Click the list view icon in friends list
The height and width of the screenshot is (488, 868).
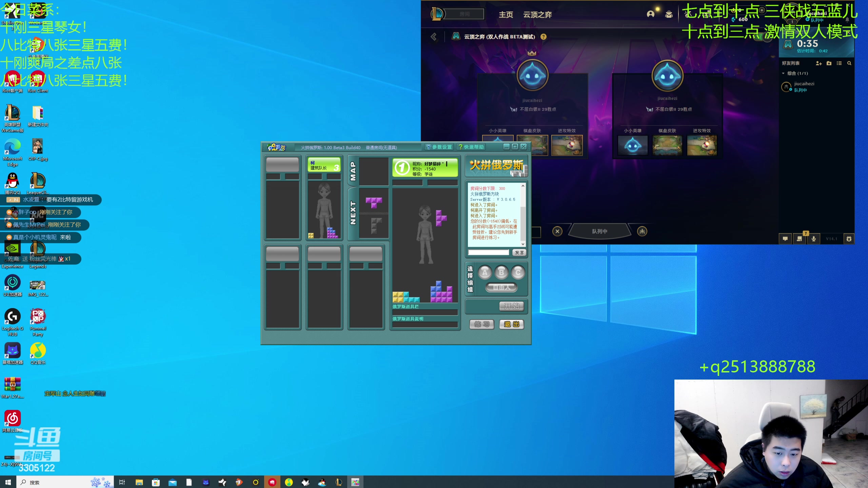pyautogui.click(x=839, y=63)
